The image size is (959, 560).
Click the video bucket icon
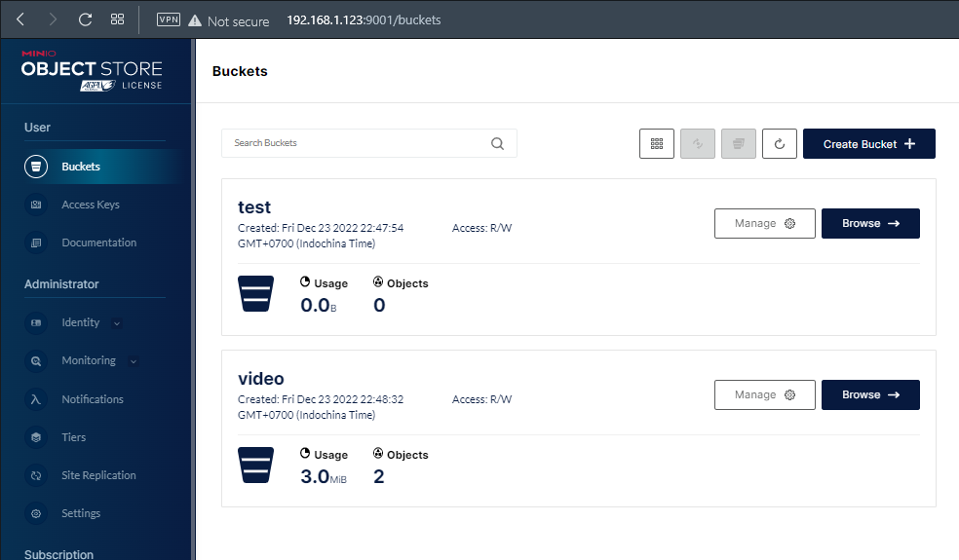pos(255,465)
